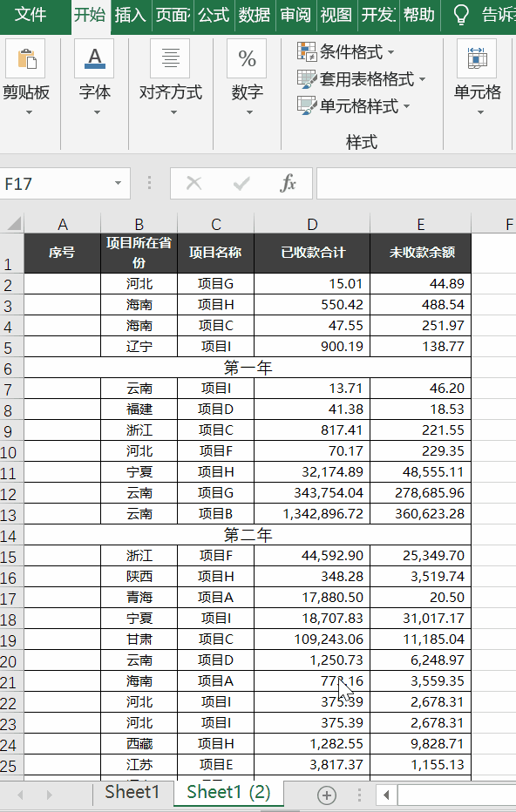
Task: Open the 单元格 cells group icon
Action: tap(477, 58)
